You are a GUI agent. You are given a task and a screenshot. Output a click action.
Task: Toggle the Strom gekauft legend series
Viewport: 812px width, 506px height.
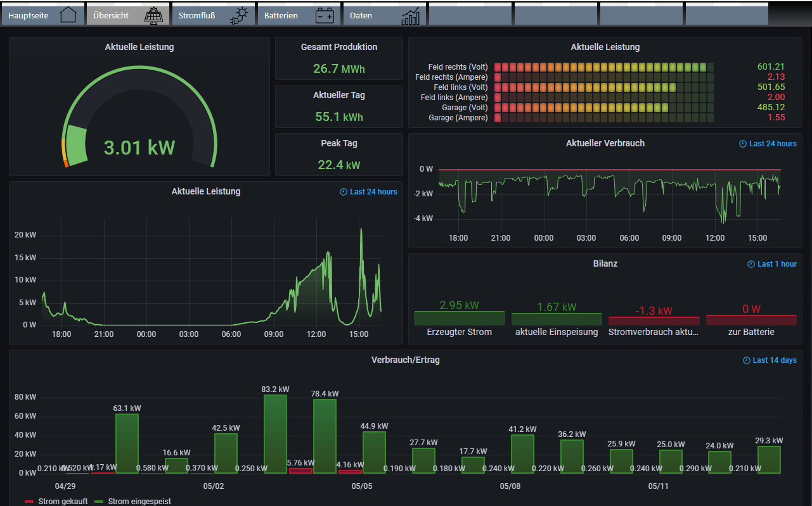click(63, 501)
